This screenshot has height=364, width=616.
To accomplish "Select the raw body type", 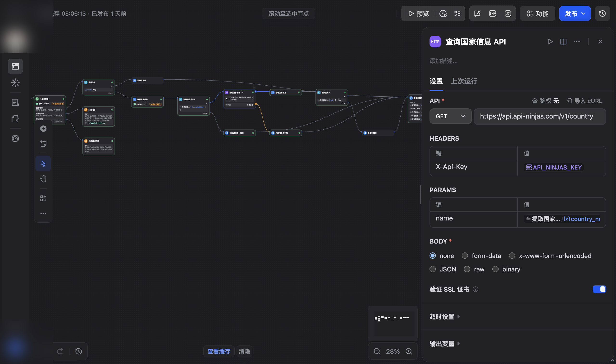I will pos(467,269).
